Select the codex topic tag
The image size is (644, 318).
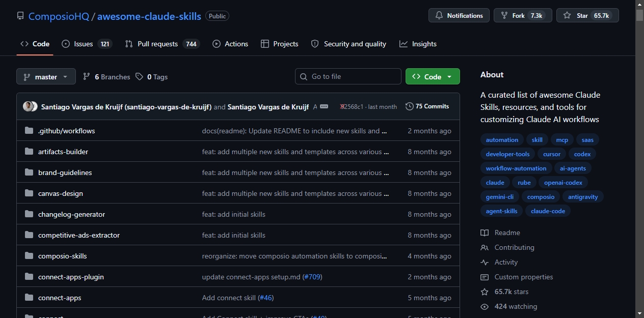[x=582, y=154]
